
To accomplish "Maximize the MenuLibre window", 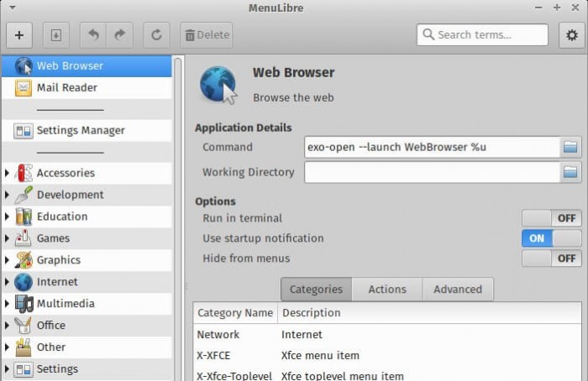I will (x=556, y=8).
